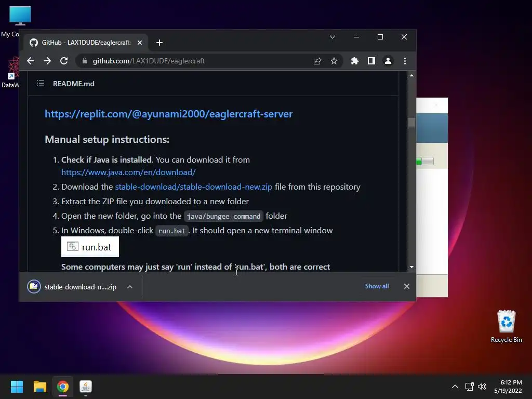Bookmark this tab with the star icon
The width and height of the screenshot is (532, 399).
334,61
